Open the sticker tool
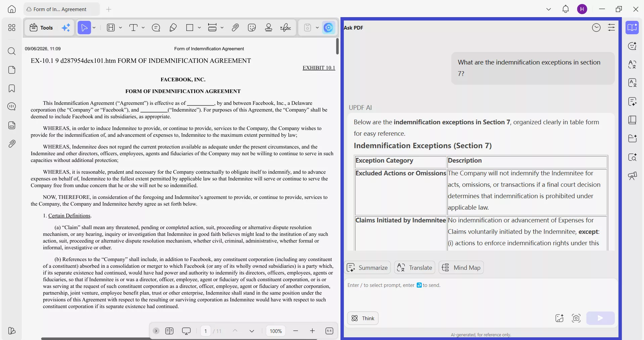 click(x=252, y=28)
